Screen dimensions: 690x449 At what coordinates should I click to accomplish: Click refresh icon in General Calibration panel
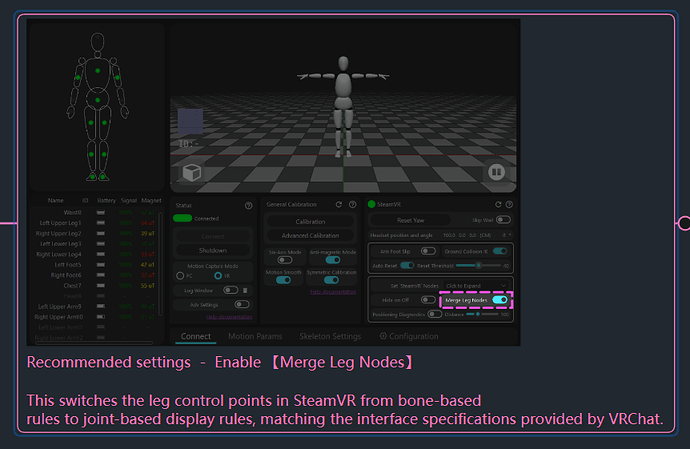click(x=339, y=205)
